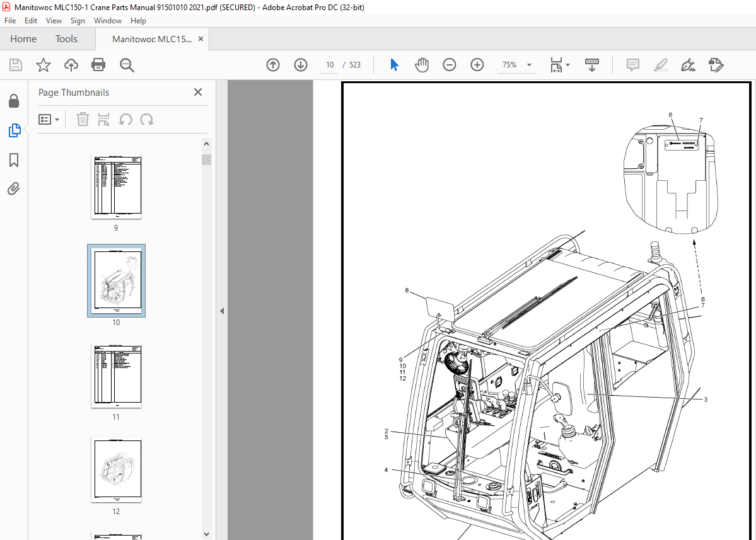
Task: Zoom in with plus icon
Action: [477, 64]
